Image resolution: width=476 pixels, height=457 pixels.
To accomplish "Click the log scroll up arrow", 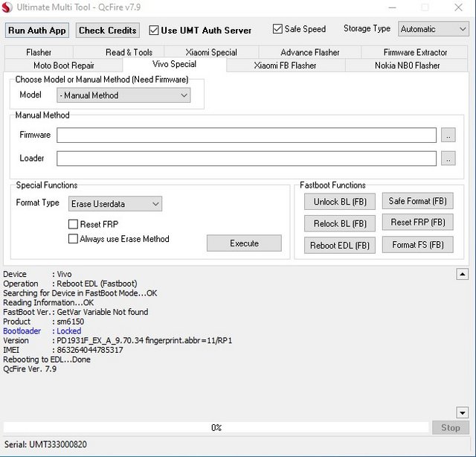I will [x=462, y=274].
